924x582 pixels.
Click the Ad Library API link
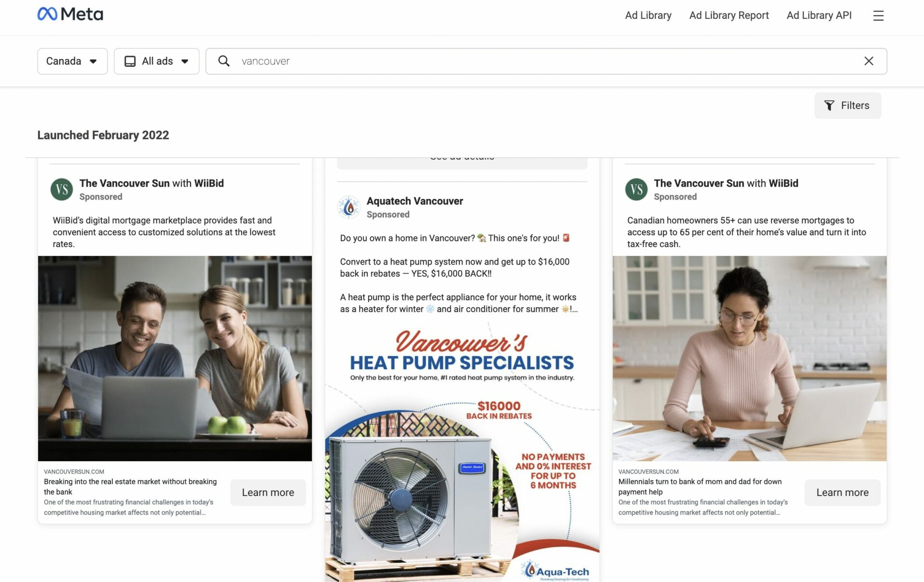tap(819, 15)
